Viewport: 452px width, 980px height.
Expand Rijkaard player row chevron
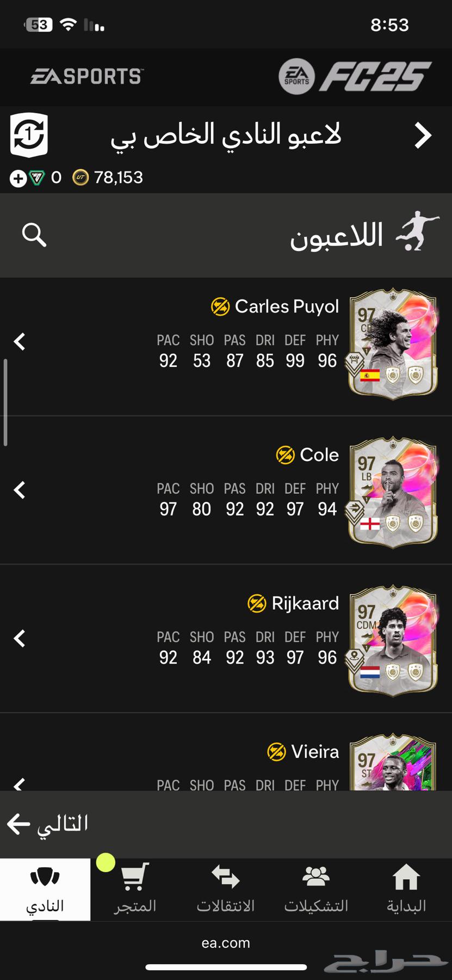coord(20,638)
